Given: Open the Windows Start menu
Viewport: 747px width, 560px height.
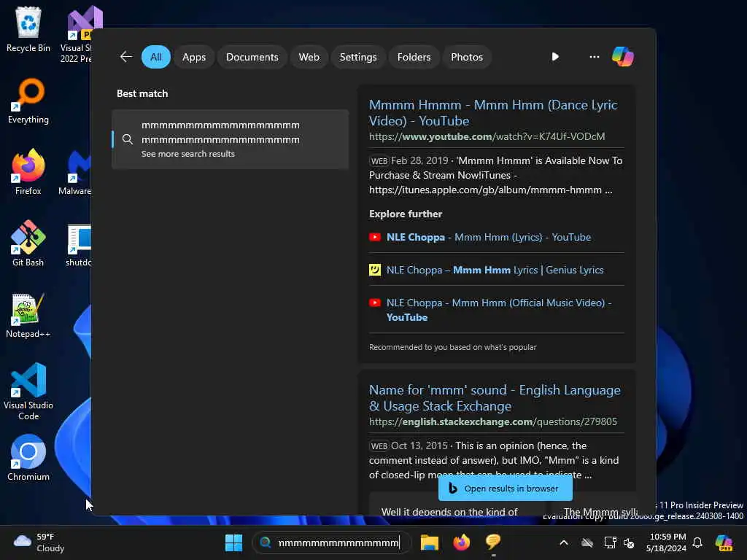Looking at the screenshot, I should (233, 542).
